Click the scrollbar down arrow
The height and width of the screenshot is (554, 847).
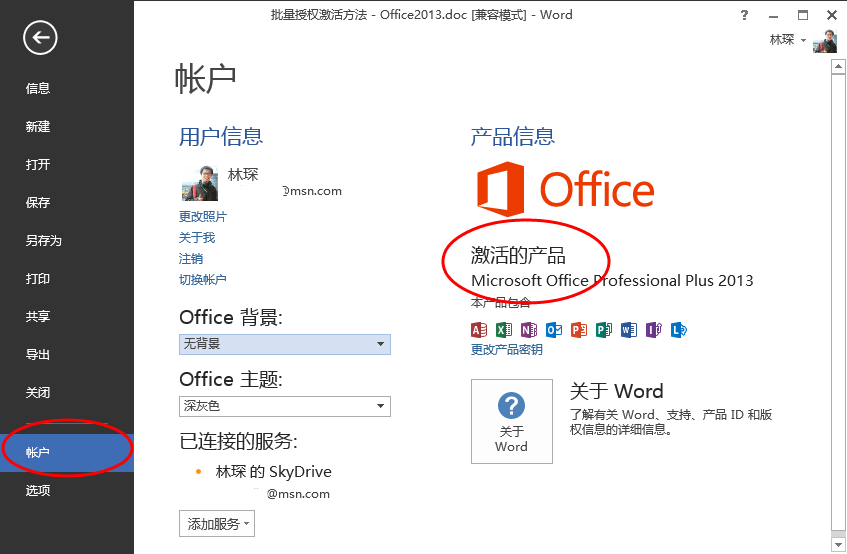coord(838,544)
